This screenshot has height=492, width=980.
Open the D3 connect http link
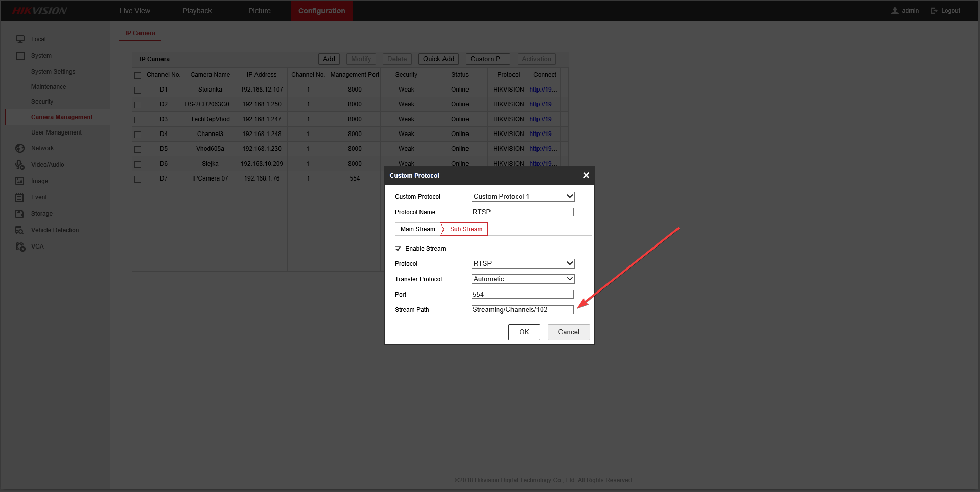pos(543,119)
